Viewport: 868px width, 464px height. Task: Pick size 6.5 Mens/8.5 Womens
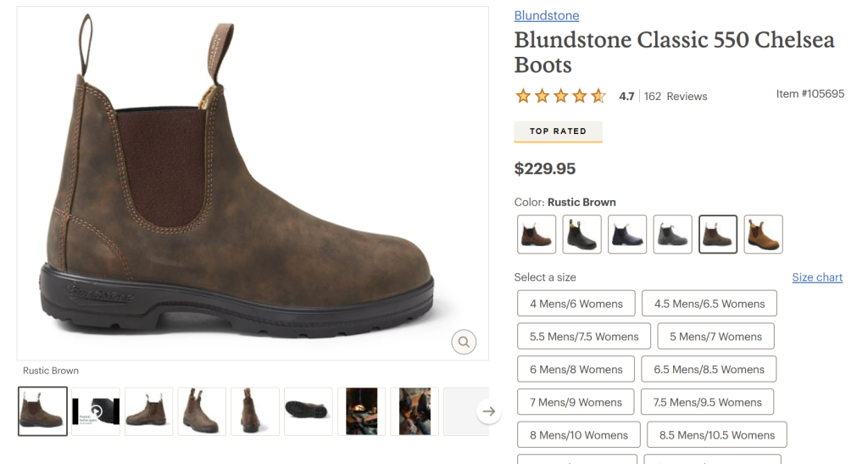click(x=709, y=370)
